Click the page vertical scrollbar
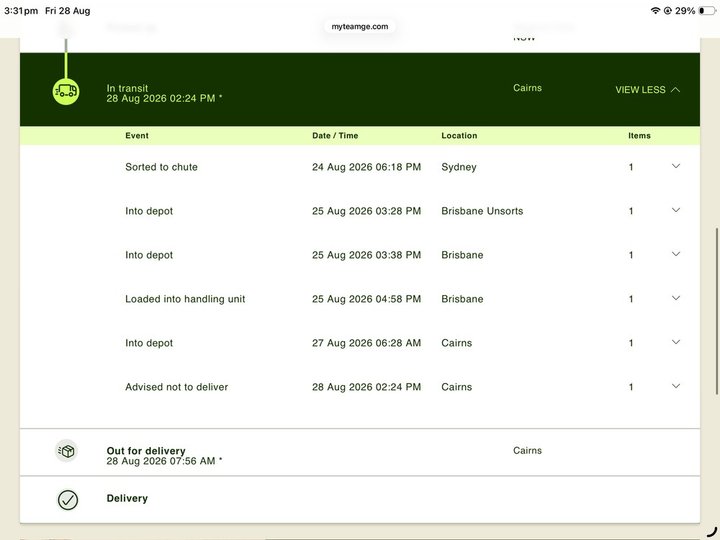The width and height of the screenshot is (720, 540). (717, 311)
